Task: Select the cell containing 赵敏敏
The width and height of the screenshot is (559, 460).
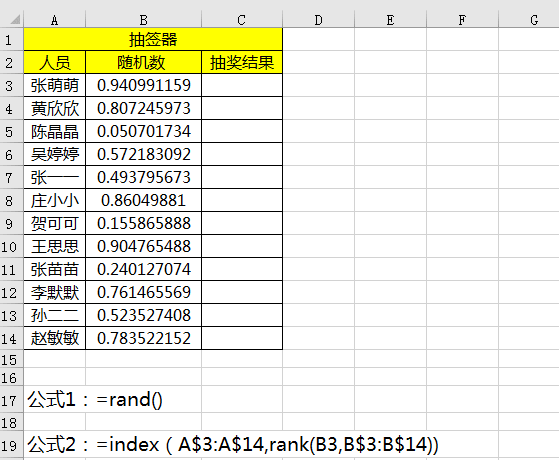Action: [55, 338]
